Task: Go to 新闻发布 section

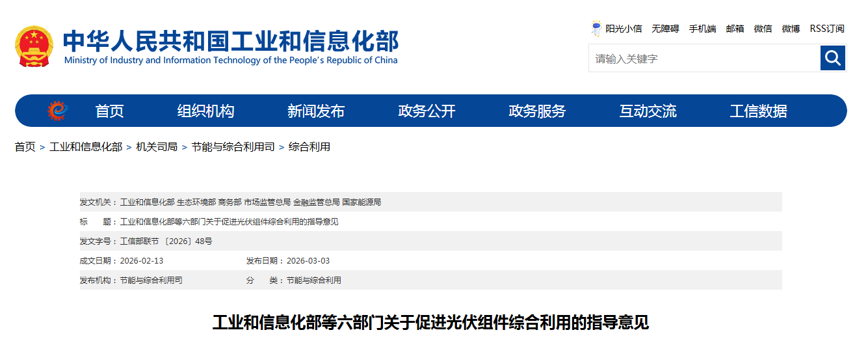Action: click(316, 111)
